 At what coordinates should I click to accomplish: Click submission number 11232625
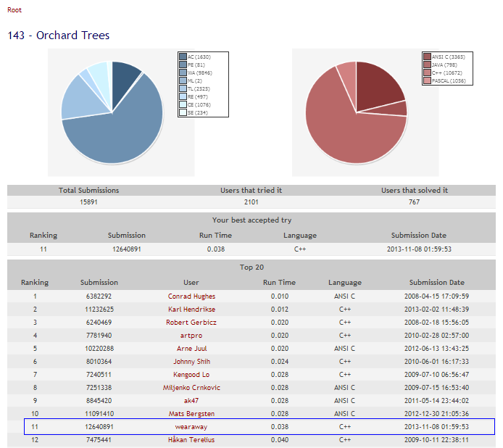click(99, 309)
